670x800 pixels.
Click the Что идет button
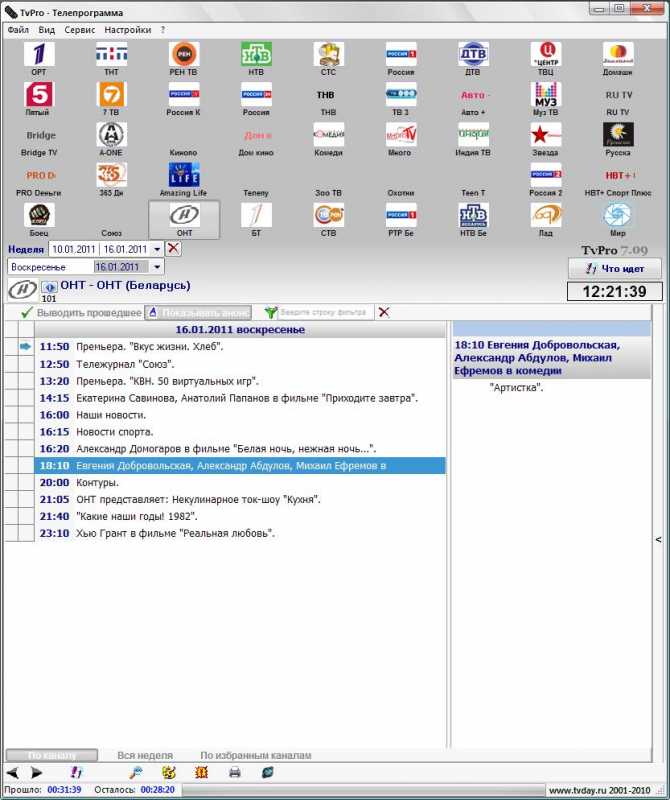pos(615,268)
